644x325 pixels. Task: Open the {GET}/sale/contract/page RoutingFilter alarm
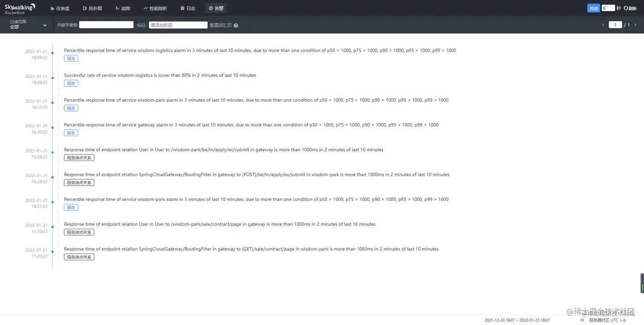[x=251, y=249]
